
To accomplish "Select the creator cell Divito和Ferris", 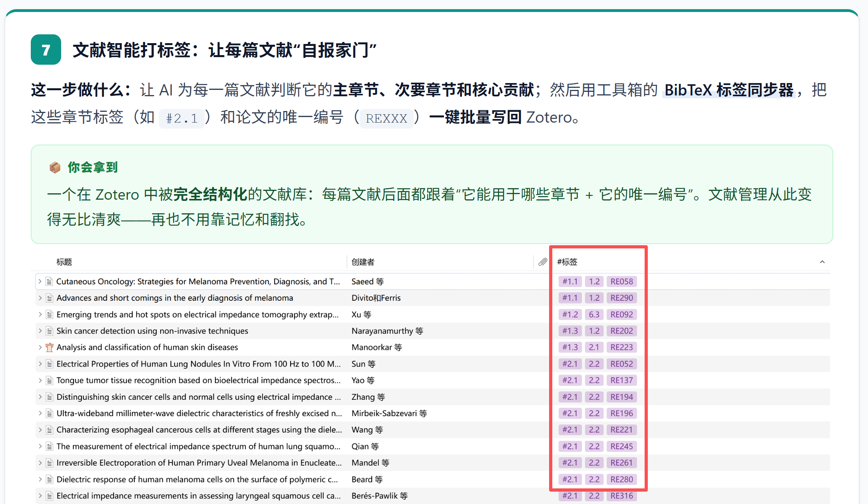I will (x=376, y=298).
